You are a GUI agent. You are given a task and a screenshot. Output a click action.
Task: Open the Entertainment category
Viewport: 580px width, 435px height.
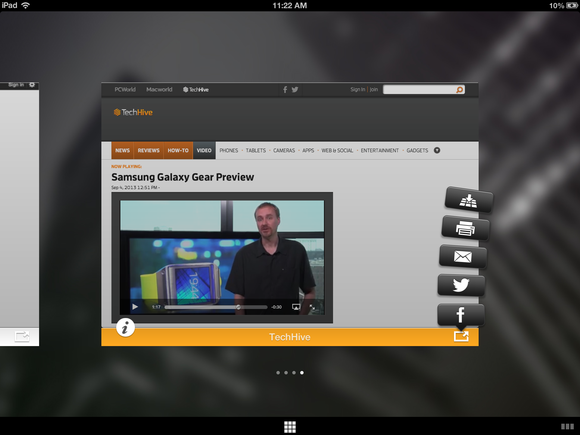click(380, 151)
